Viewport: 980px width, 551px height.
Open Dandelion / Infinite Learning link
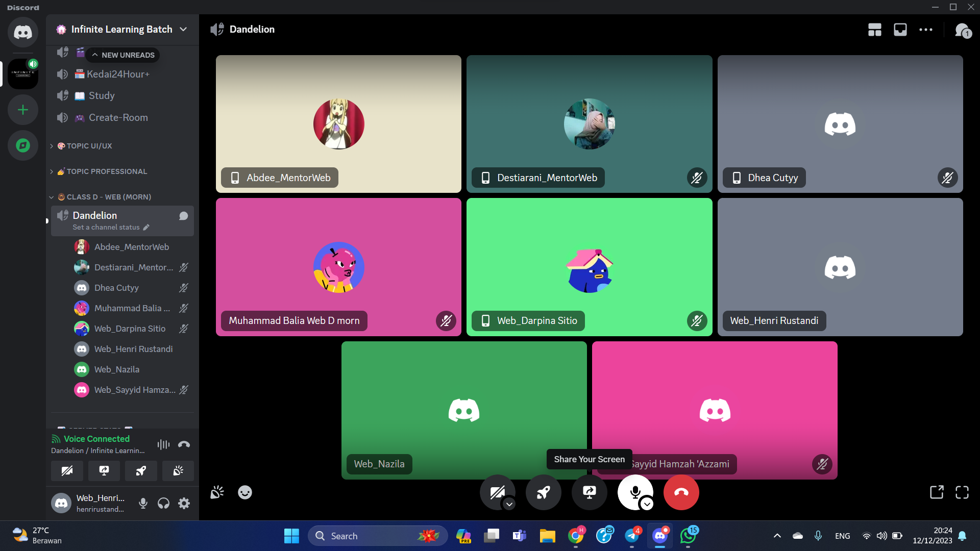coord(98,450)
